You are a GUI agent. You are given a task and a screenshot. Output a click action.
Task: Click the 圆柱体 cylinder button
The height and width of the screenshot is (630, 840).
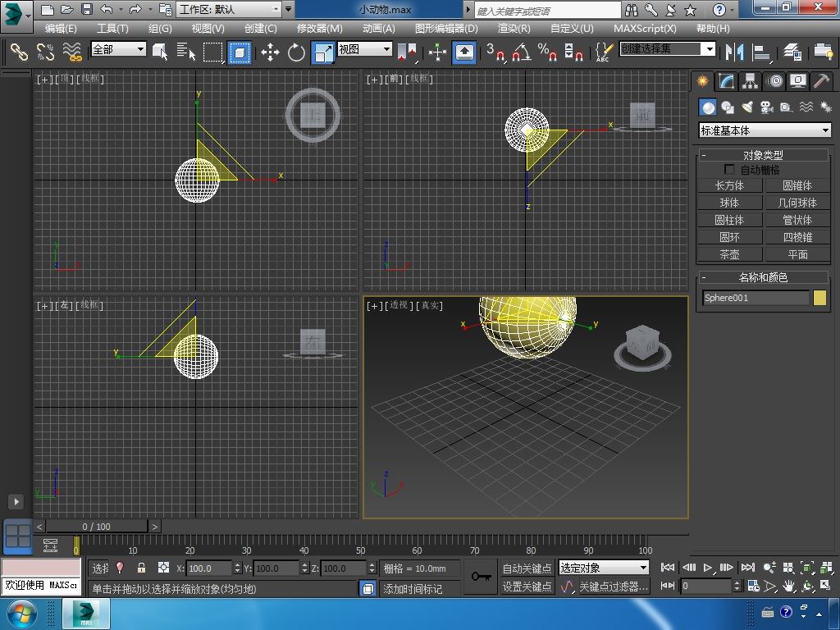pyautogui.click(x=729, y=220)
